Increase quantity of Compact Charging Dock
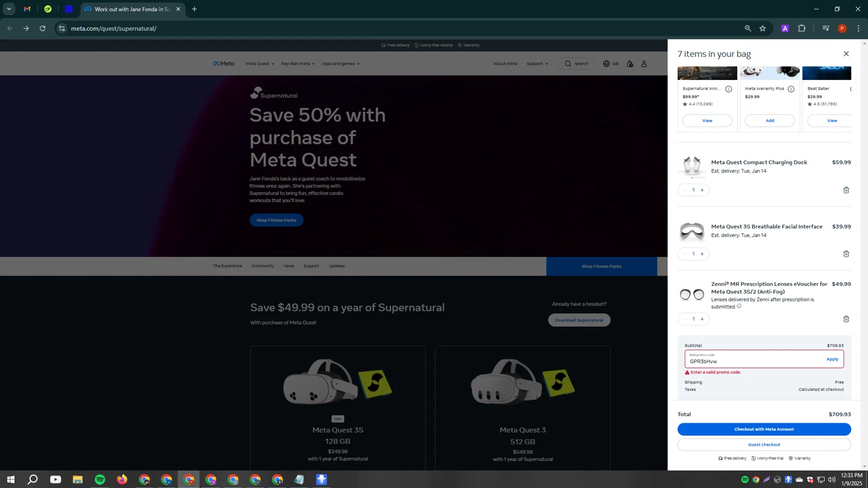The height and width of the screenshot is (488, 868). coord(702,190)
